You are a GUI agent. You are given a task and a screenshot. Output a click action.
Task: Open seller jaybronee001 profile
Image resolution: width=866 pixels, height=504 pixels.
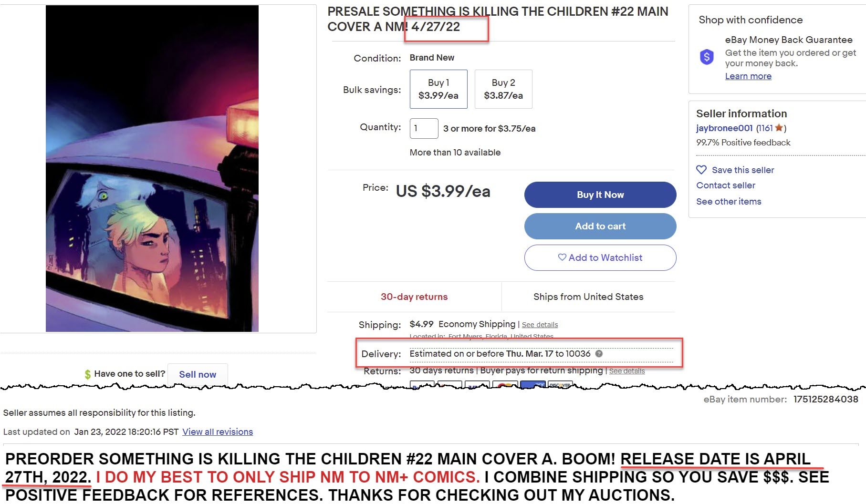pos(724,128)
